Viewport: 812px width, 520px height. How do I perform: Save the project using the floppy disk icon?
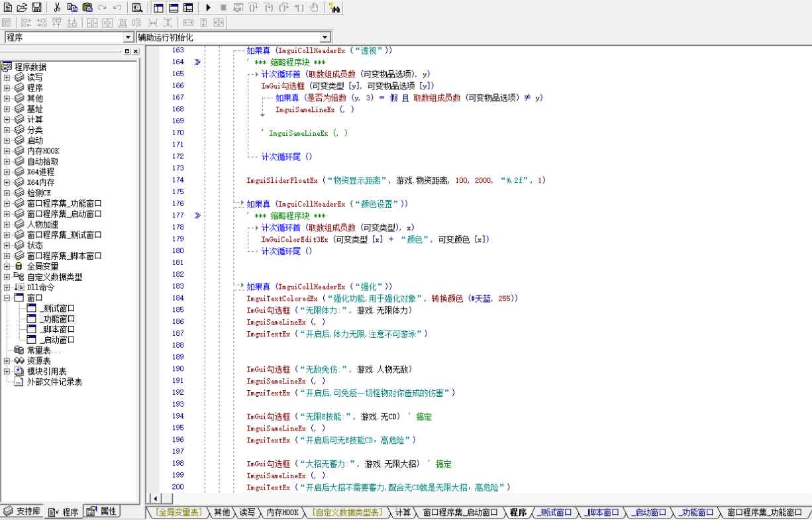pos(36,8)
